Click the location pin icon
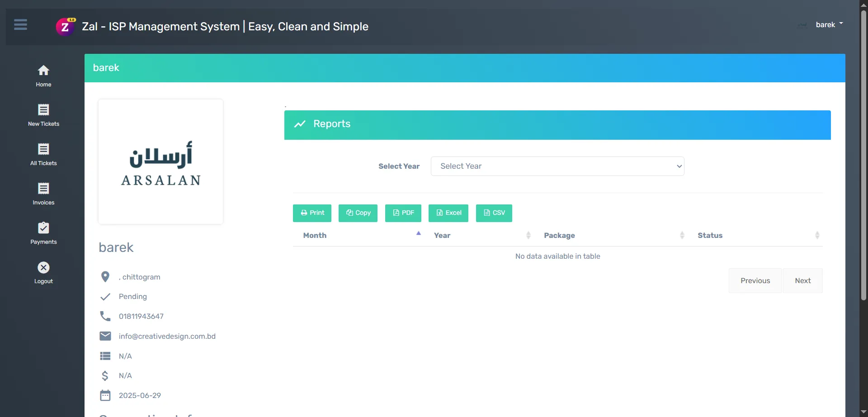 point(105,277)
